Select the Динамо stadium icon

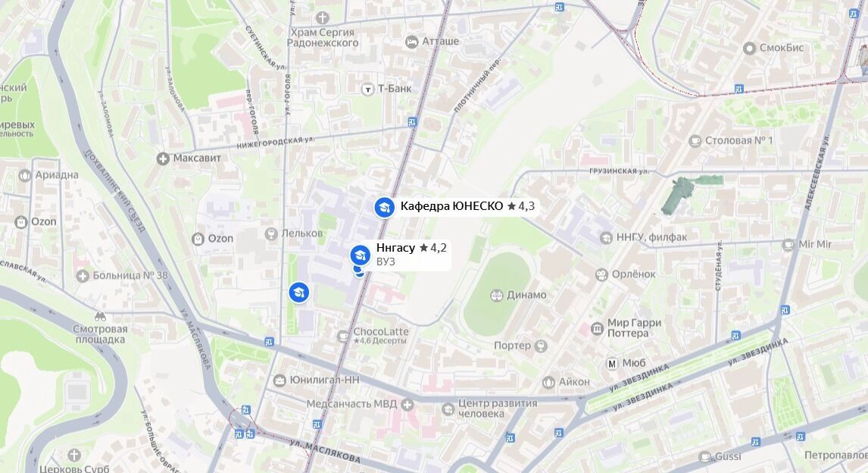(x=497, y=295)
